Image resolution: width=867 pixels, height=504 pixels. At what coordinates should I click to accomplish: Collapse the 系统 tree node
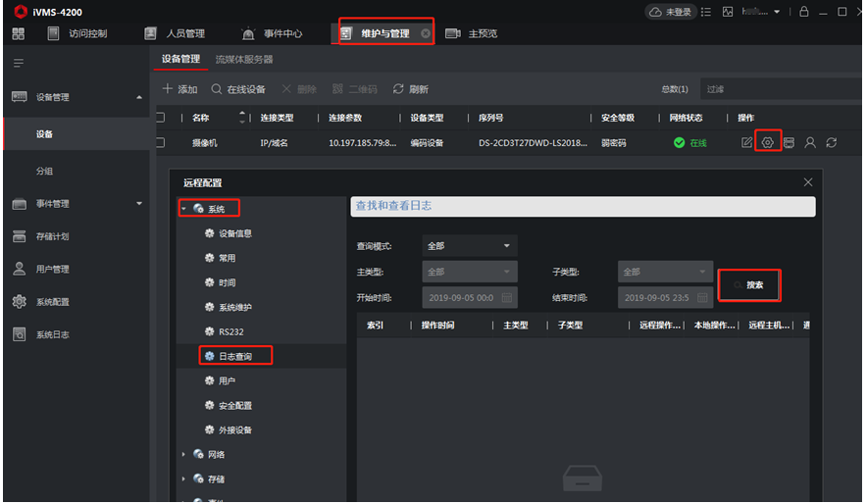tap(183, 209)
